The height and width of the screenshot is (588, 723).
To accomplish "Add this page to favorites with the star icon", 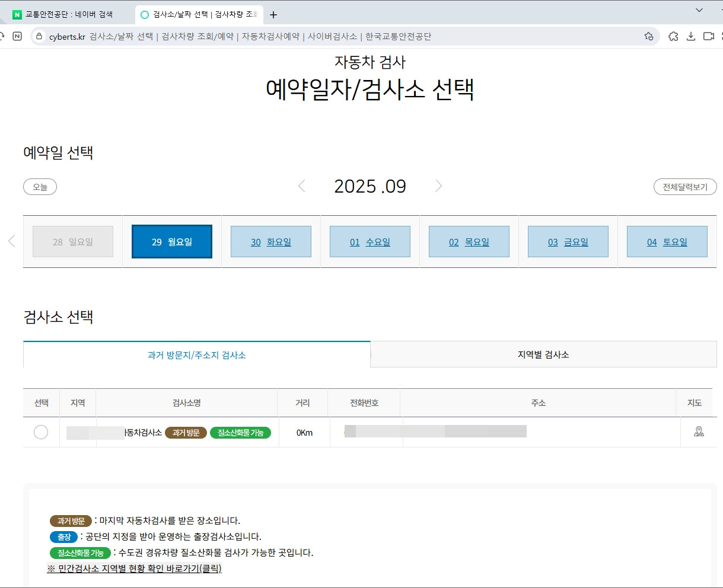I will click(648, 36).
